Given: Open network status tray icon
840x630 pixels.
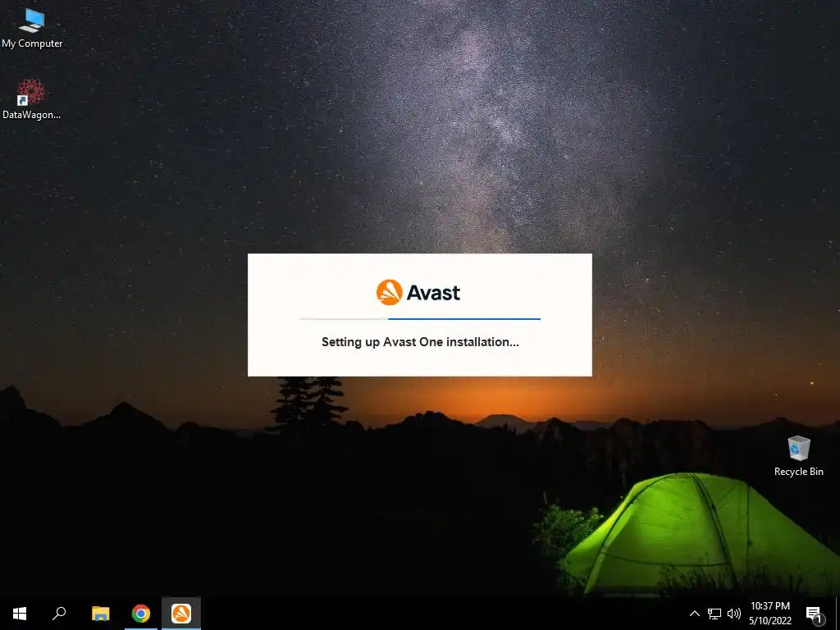Looking at the screenshot, I should [x=714, y=614].
